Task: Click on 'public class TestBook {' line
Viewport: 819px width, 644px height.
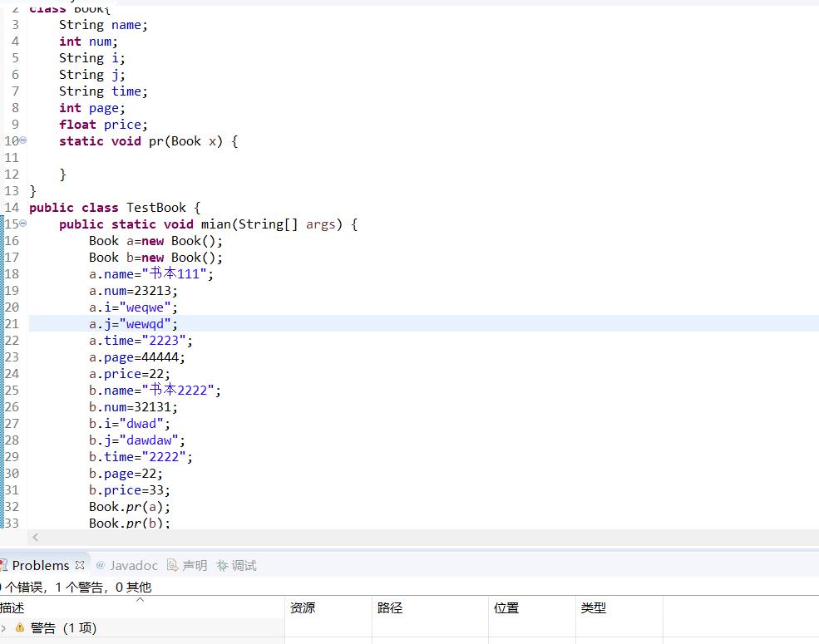Action: coord(115,208)
